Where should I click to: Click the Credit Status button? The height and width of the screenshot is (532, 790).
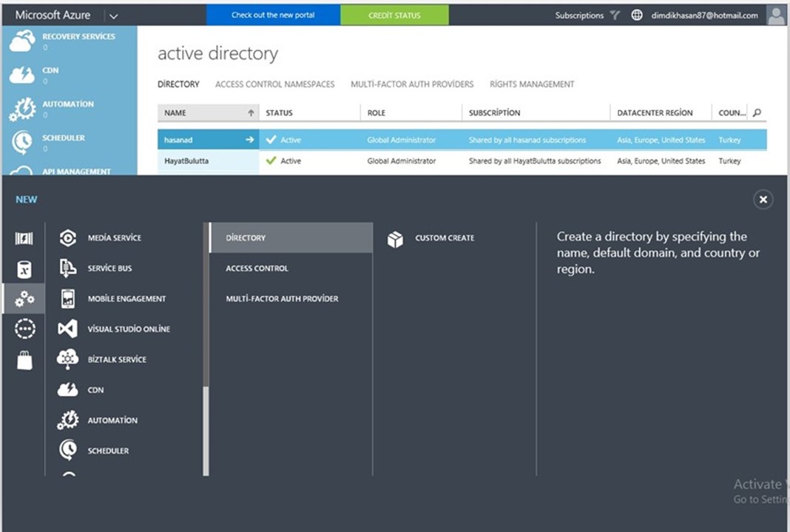pyautogui.click(x=394, y=15)
